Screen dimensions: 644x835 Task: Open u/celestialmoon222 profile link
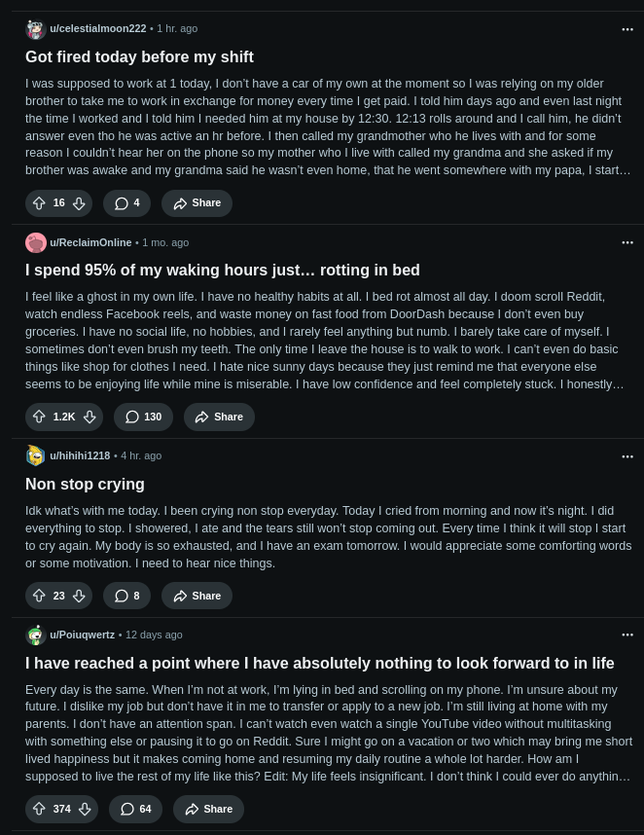click(97, 29)
